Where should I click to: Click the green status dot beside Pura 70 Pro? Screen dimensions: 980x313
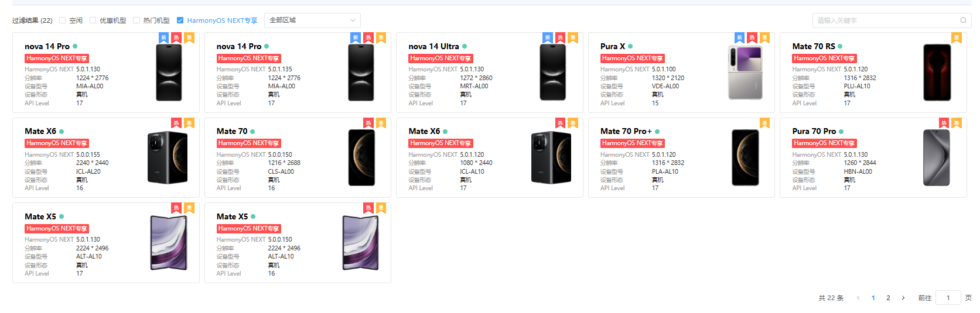(x=841, y=132)
